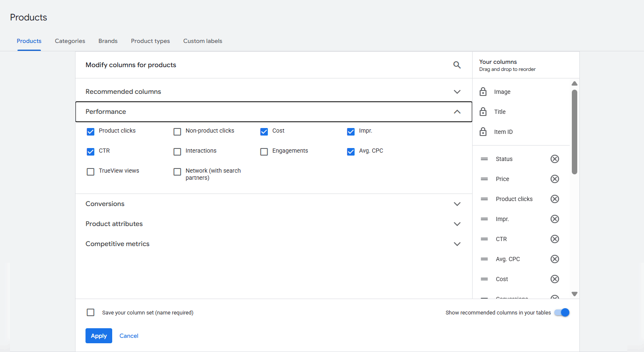Click the Performance section header

274,112
